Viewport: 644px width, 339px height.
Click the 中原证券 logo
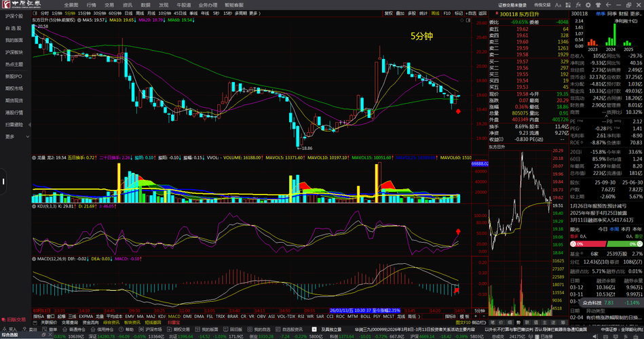click(x=21, y=5)
